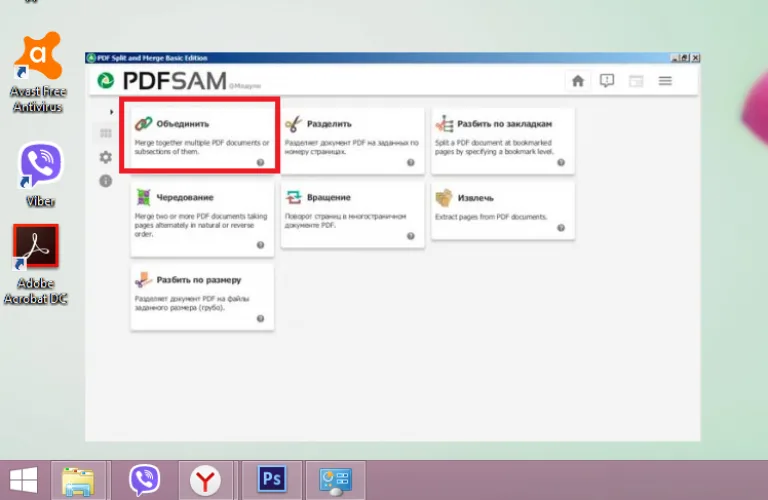The width and height of the screenshot is (768, 500).
Task: Open the Извлечь (Extract) module card
Action: click(503, 211)
